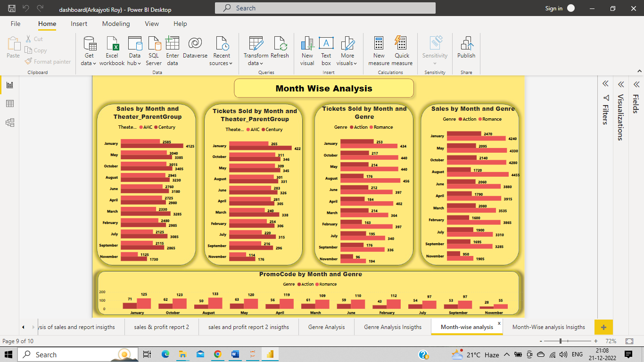Image resolution: width=644 pixels, height=362 pixels.
Task: Publish the report
Action: click(466, 49)
